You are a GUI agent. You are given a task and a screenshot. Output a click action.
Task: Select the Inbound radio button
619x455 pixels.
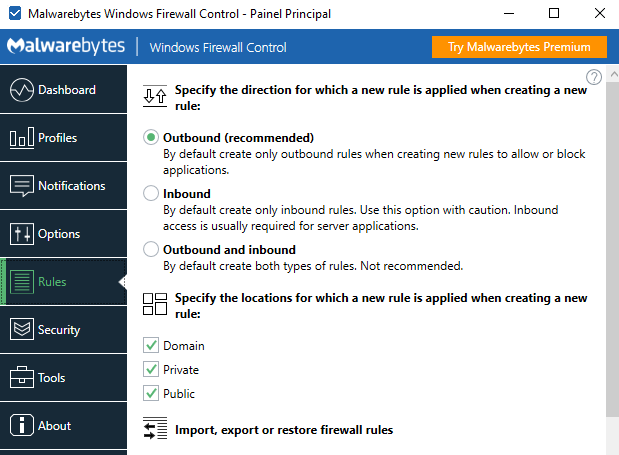151,193
